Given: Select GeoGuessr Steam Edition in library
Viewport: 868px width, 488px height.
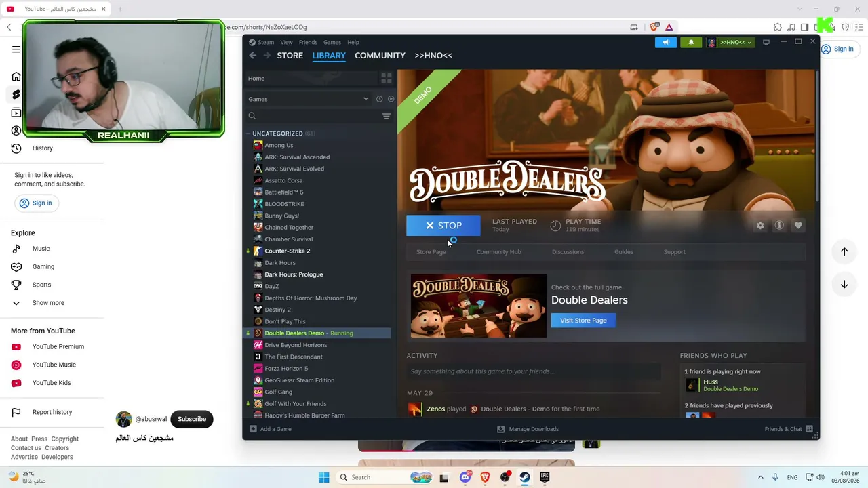Looking at the screenshot, I should pos(299,380).
